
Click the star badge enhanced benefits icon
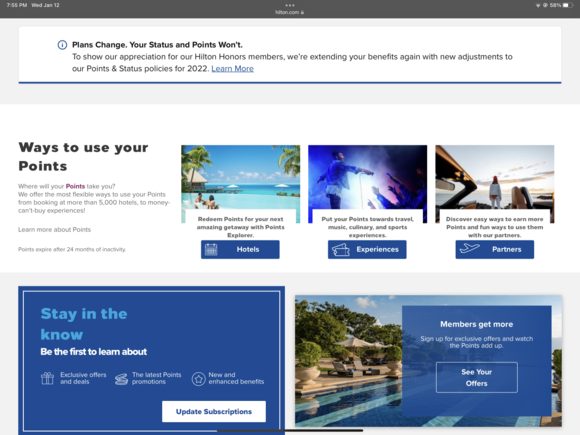point(199,379)
